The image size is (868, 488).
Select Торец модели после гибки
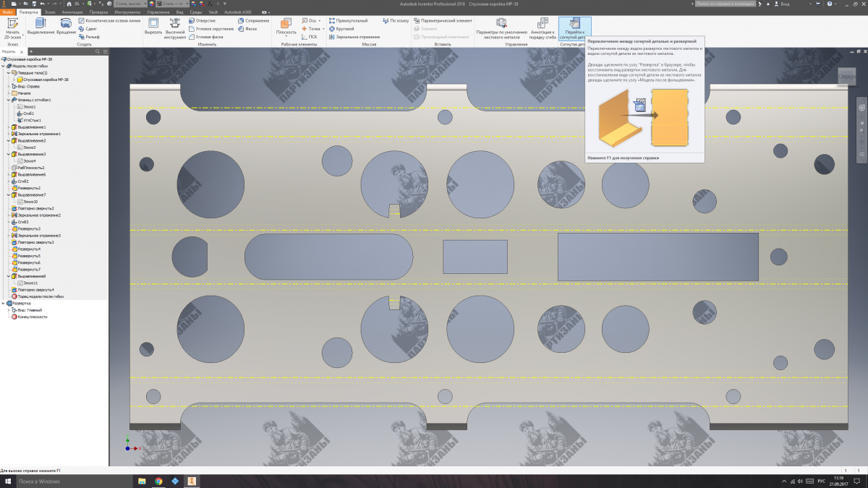point(38,296)
